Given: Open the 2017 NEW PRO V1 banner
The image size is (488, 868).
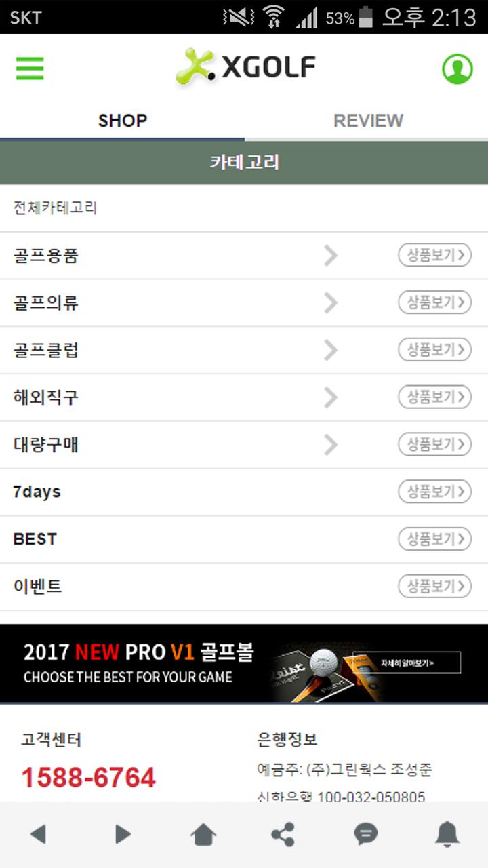Looking at the screenshot, I should point(244,663).
